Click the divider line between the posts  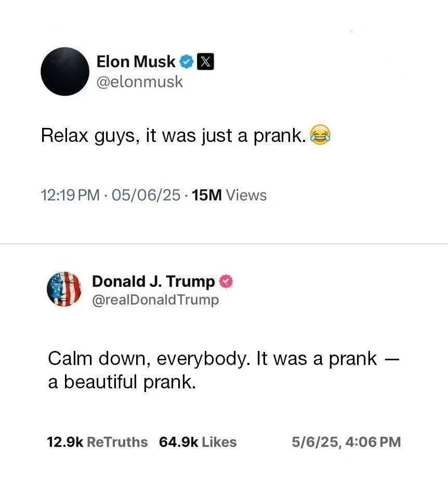224,244
